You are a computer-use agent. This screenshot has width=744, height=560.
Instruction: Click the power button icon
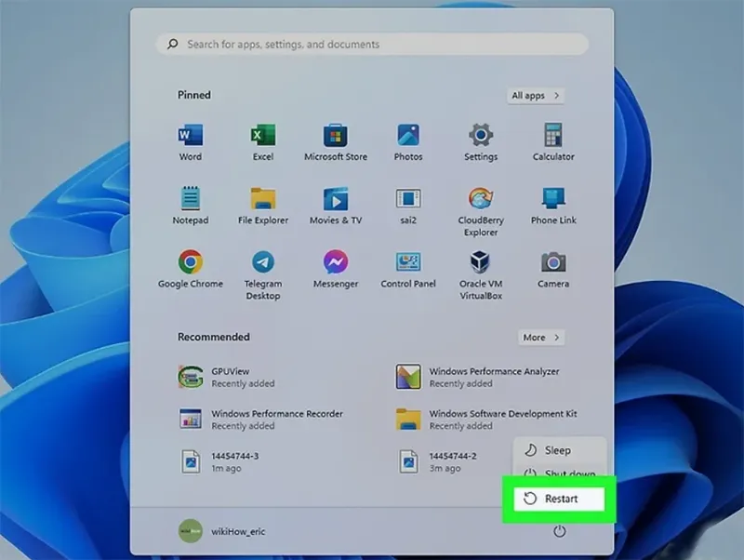coord(559,531)
